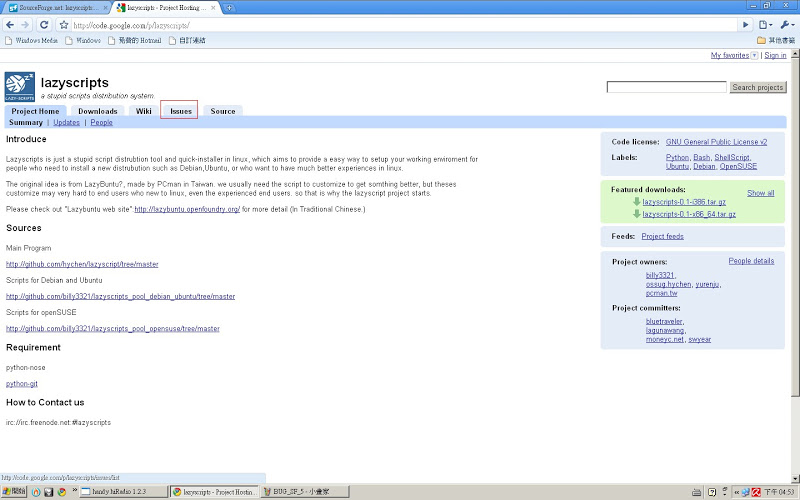Click the python-git link
Image resolution: width=800 pixels, height=500 pixels.
(21, 384)
